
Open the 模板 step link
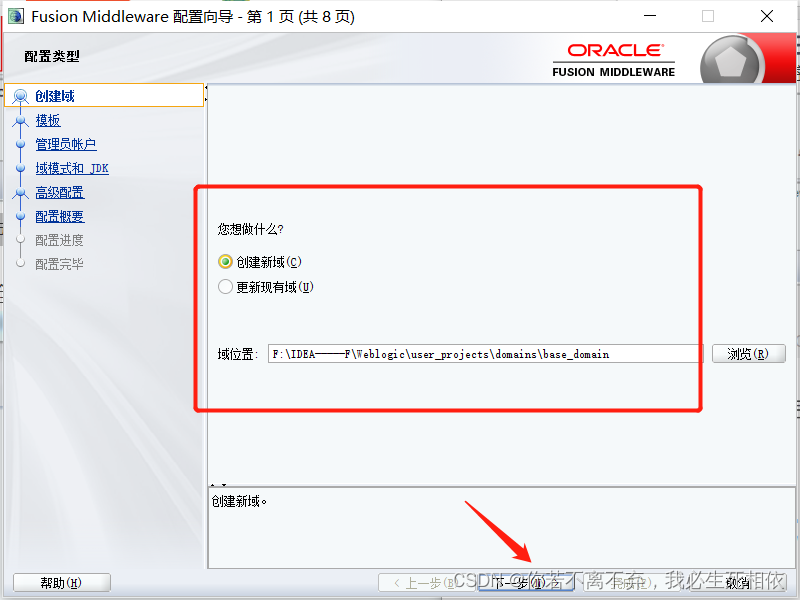48,120
